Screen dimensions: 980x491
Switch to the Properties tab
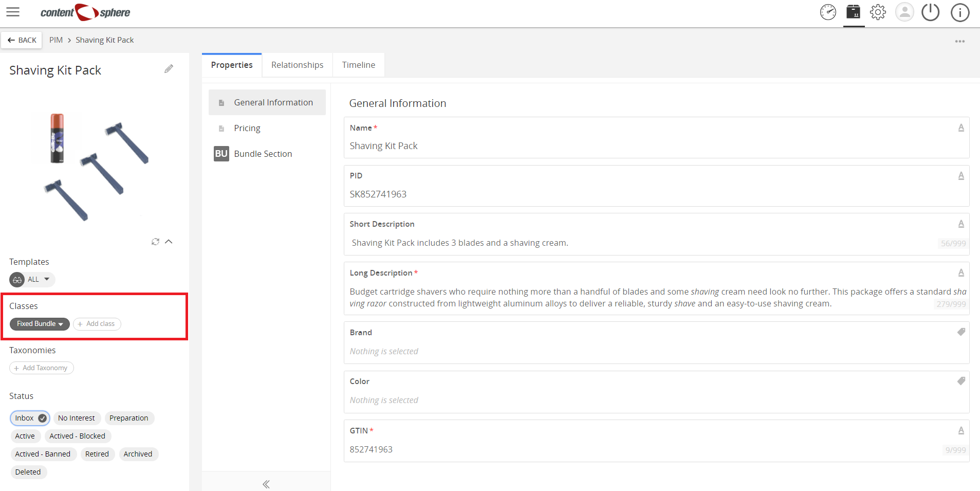click(232, 65)
